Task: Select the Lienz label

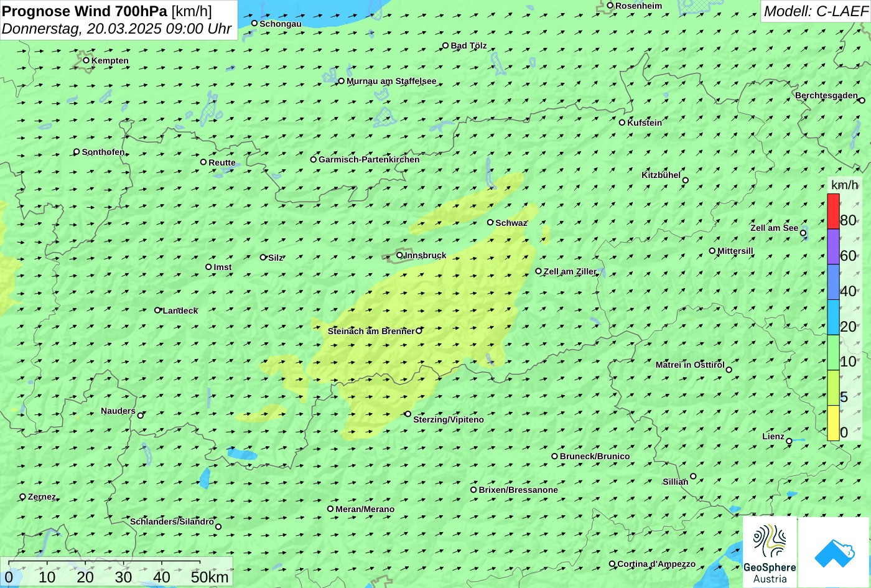Action: click(773, 436)
